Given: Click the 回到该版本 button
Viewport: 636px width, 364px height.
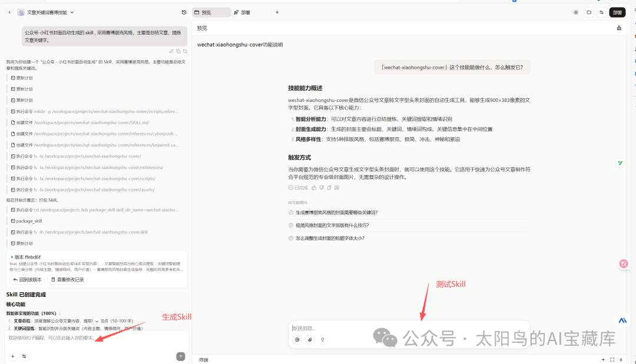Looking at the screenshot, I should coord(27,280).
